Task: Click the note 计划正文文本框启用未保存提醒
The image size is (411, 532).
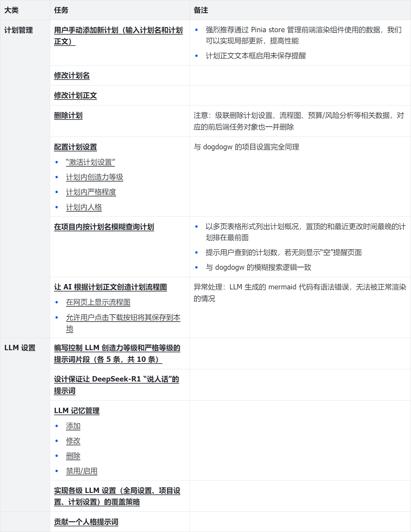Action: tap(256, 56)
